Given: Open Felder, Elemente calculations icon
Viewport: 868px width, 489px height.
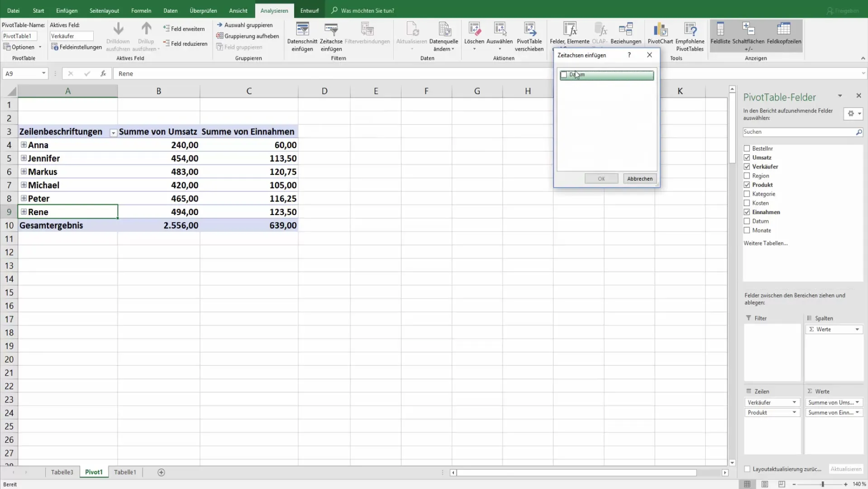Looking at the screenshot, I should click(x=569, y=29).
